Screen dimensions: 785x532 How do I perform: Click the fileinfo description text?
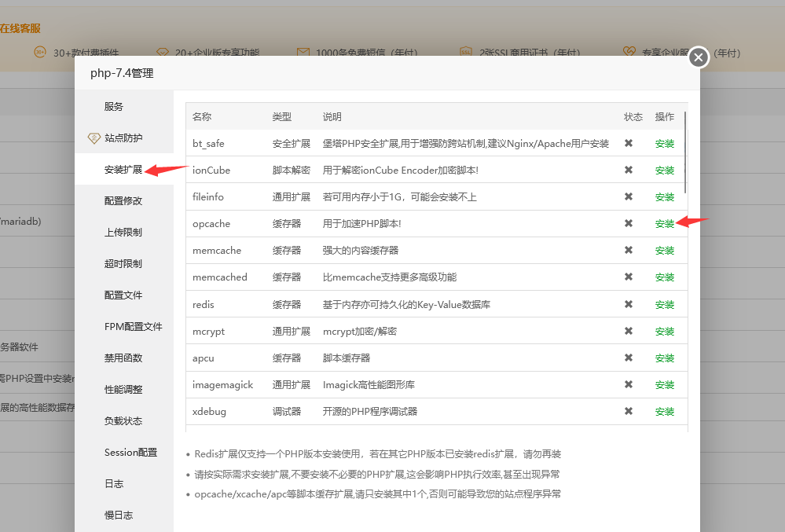399,197
